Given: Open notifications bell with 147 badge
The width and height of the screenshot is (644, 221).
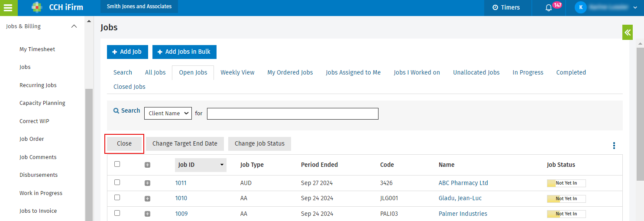Looking at the screenshot, I should pyautogui.click(x=549, y=7).
